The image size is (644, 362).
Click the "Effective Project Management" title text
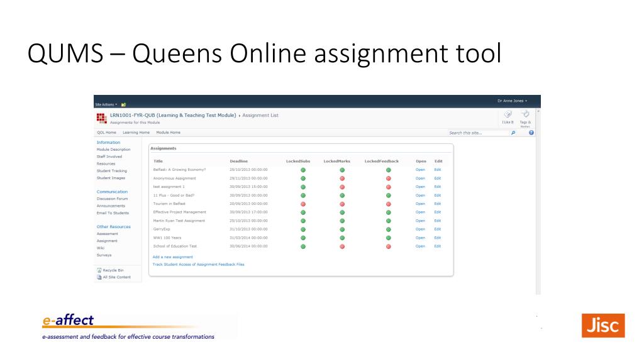pyautogui.click(x=179, y=212)
